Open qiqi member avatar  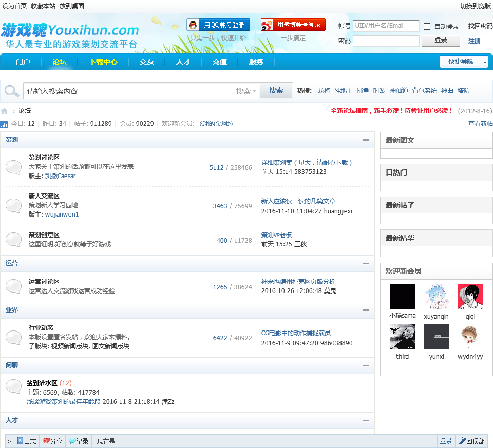(x=470, y=297)
